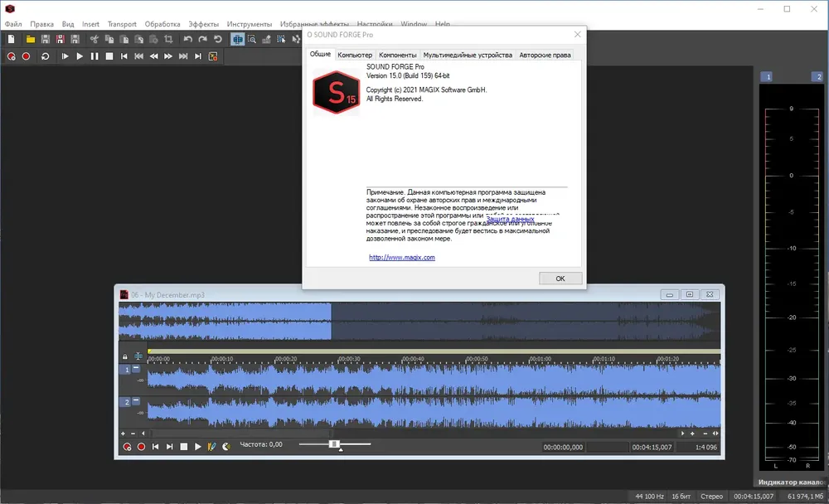
Task: Click the Crop tool in the toolbar
Action: (168, 39)
